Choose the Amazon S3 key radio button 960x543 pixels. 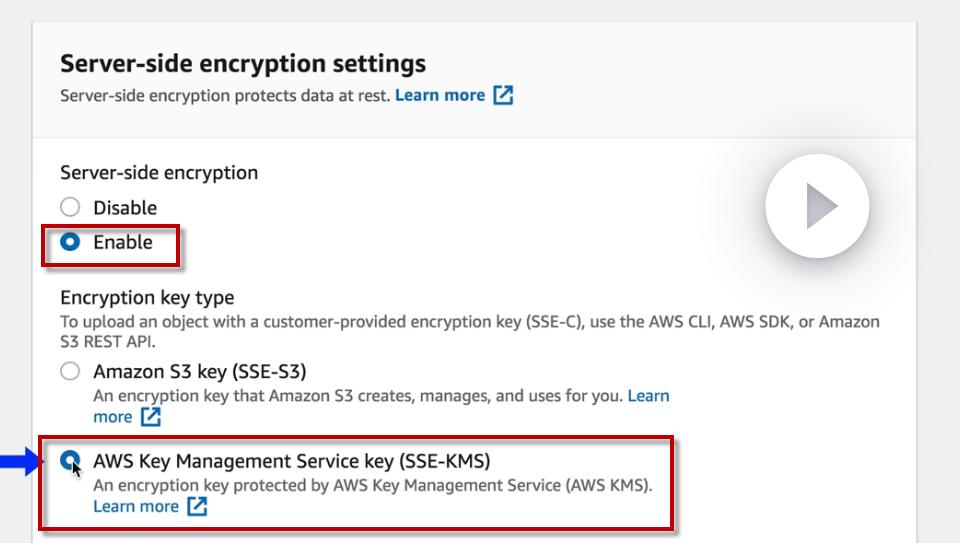(70, 372)
